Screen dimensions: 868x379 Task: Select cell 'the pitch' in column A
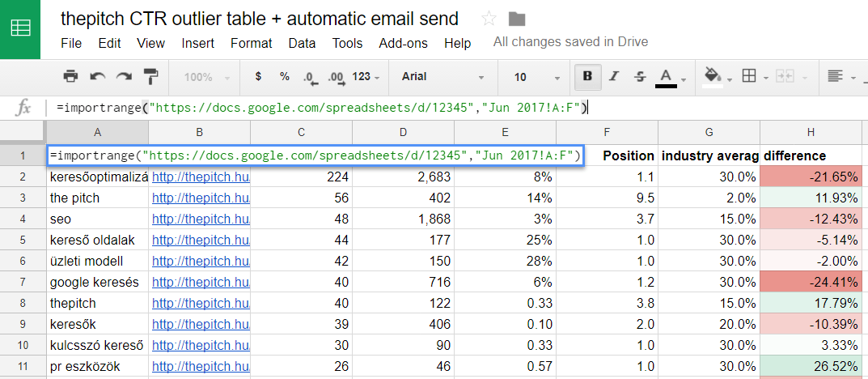pyautogui.click(x=97, y=198)
